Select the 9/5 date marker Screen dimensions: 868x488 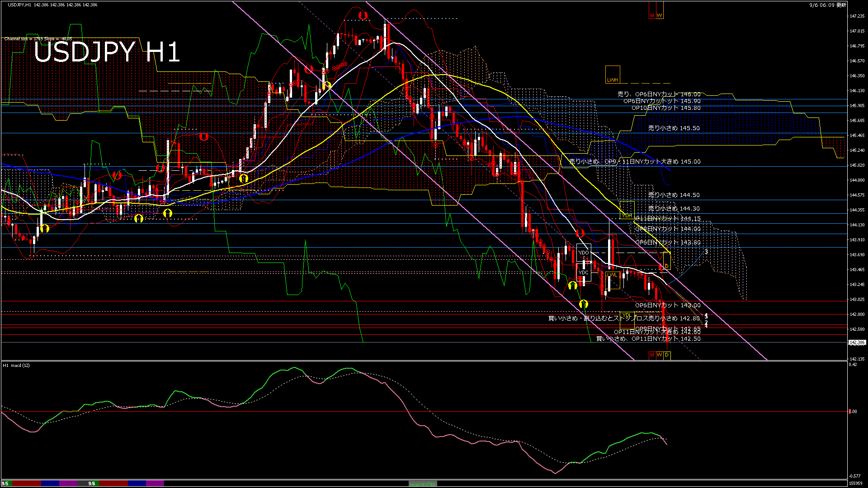5,483
